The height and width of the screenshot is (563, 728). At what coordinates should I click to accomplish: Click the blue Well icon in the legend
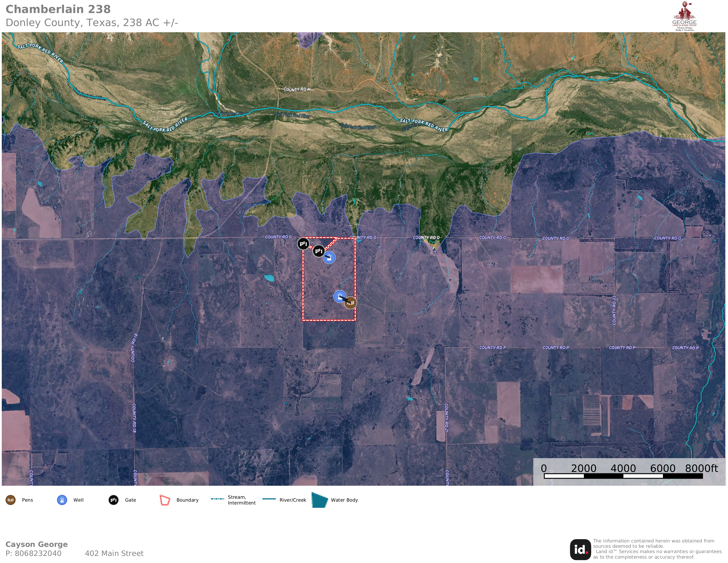tap(62, 500)
